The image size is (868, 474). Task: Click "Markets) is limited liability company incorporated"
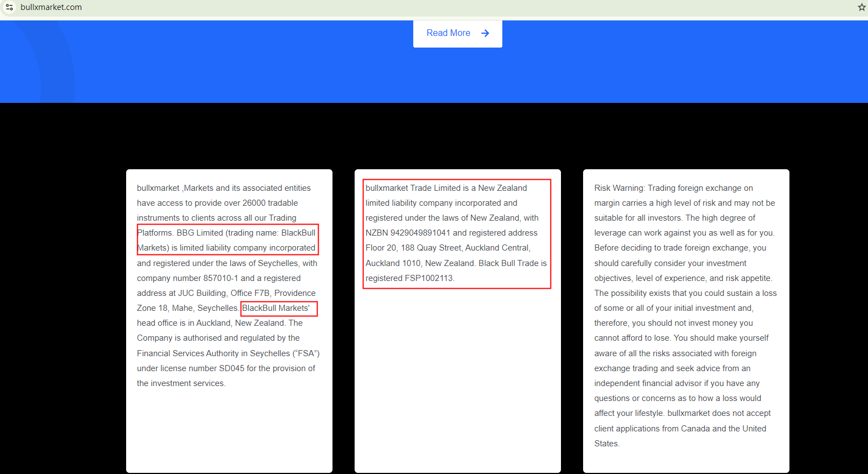pos(226,248)
